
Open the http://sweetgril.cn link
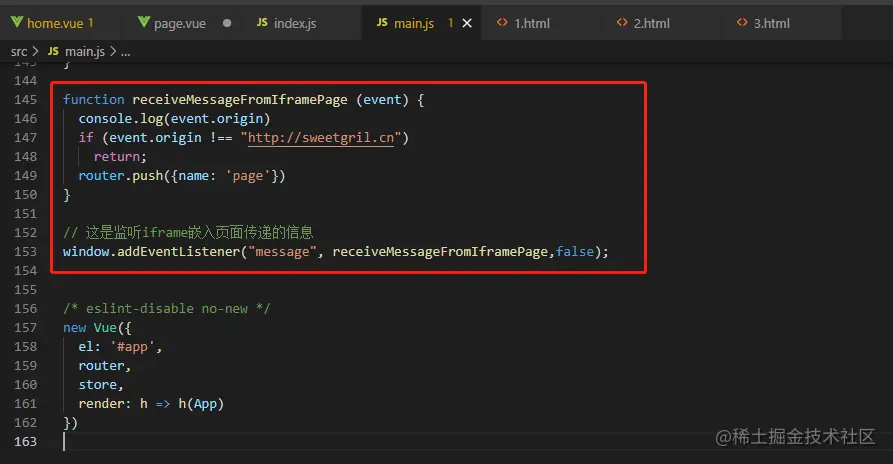[x=321, y=138]
